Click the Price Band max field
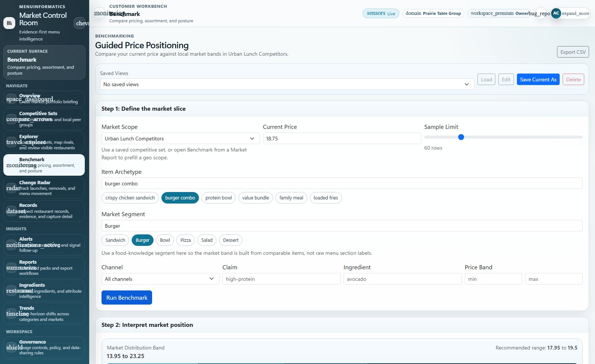This screenshot has height=364, width=595. click(554, 279)
